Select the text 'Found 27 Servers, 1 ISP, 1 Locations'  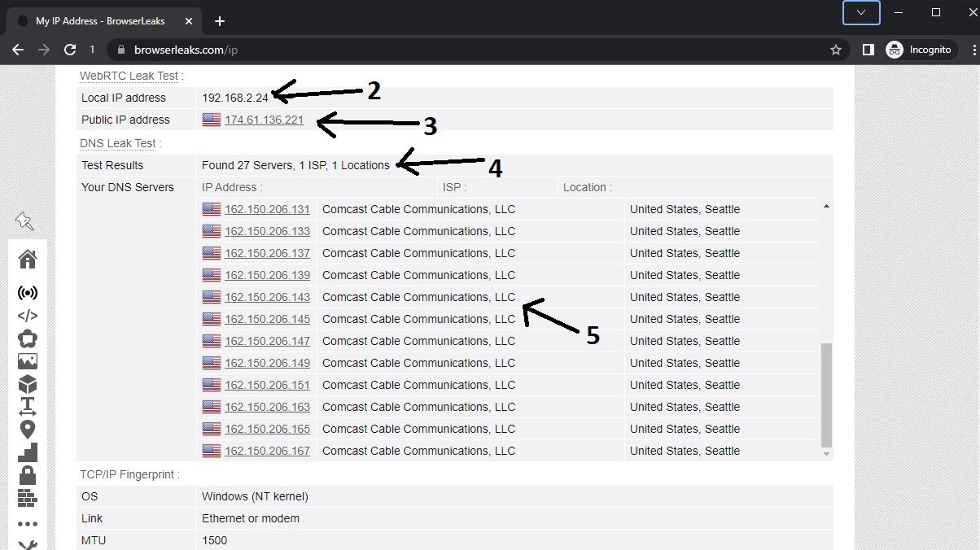[296, 165]
